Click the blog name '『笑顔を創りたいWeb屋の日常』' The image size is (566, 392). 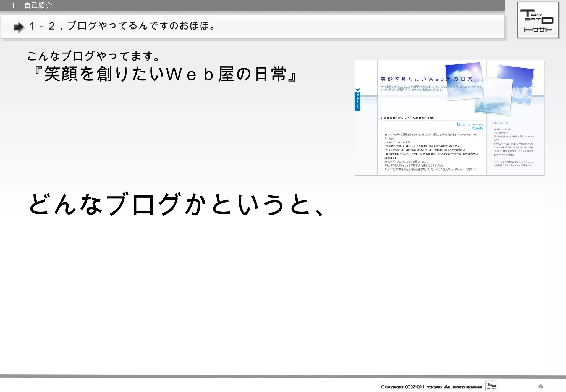click(164, 74)
